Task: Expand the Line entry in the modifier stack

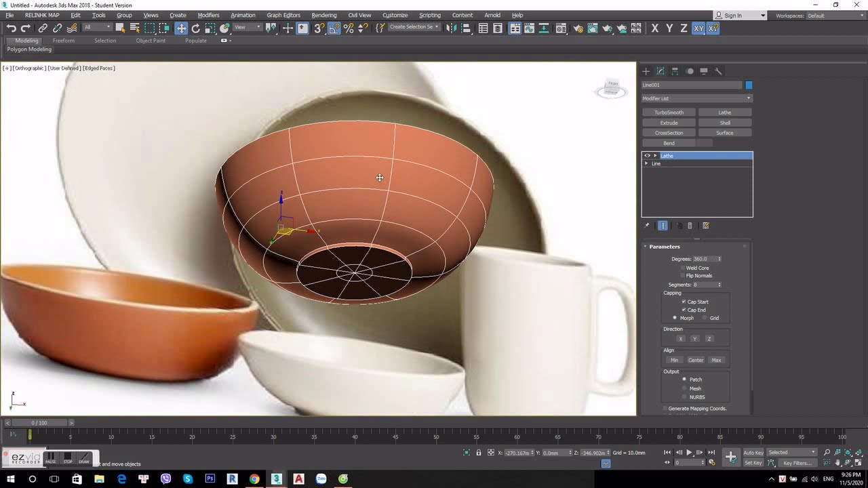Action: (646, 163)
